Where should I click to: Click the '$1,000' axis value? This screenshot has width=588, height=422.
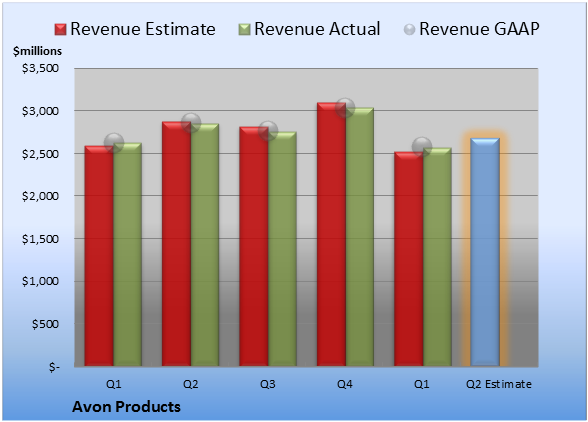tap(40, 281)
